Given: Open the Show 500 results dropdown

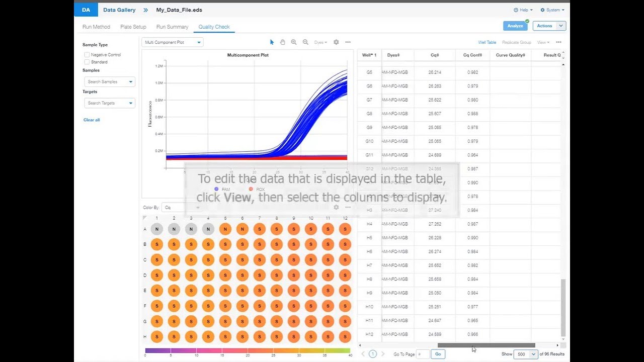Looking at the screenshot, I should pyautogui.click(x=526, y=354).
